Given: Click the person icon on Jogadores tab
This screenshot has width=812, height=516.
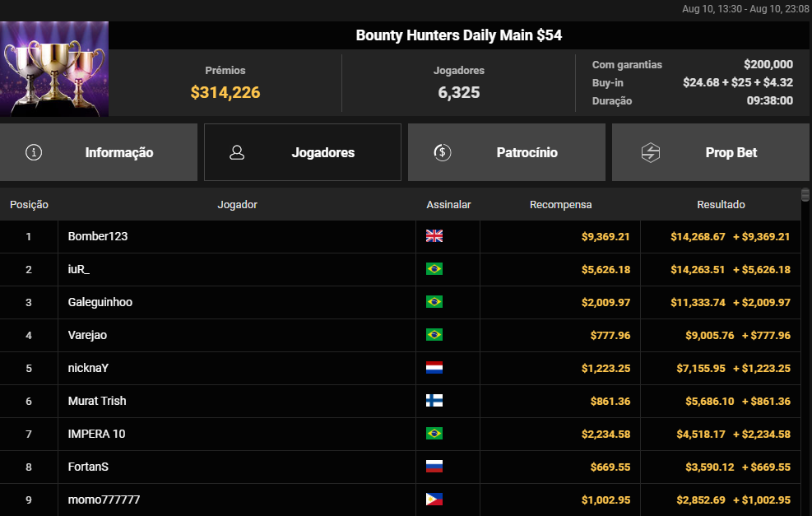Looking at the screenshot, I should (237, 152).
